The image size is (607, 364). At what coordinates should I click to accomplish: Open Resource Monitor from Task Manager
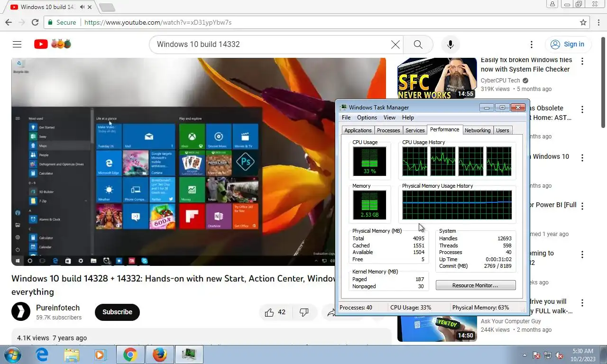pos(476,285)
